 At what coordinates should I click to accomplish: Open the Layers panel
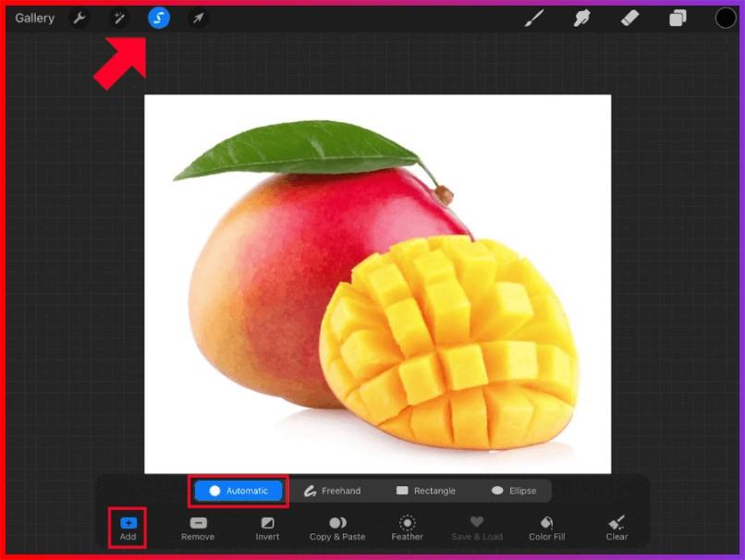[678, 18]
